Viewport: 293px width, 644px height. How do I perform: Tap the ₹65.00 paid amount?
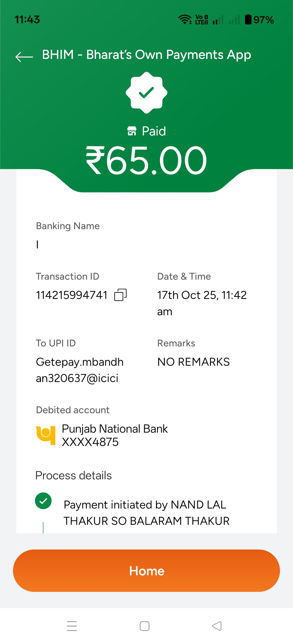tap(146, 160)
